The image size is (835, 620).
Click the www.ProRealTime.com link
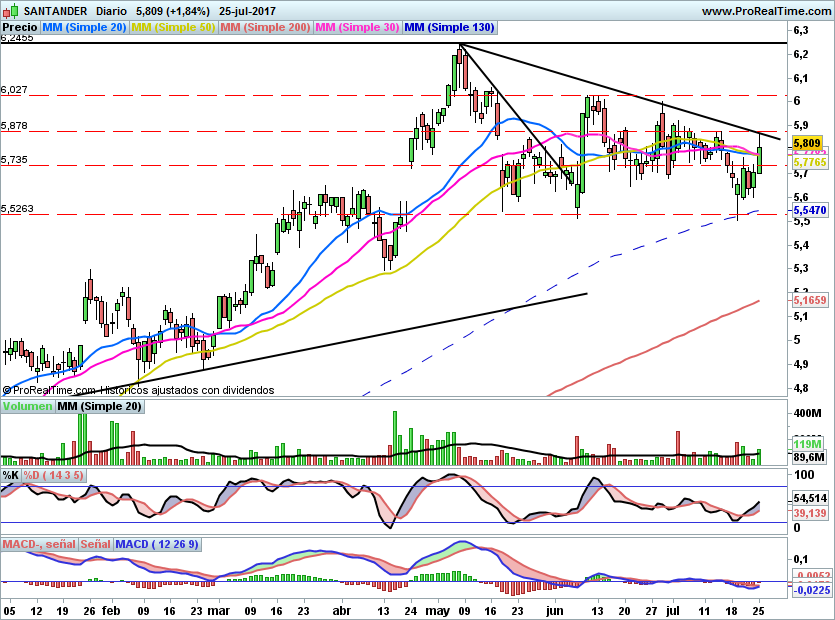(766, 11)
